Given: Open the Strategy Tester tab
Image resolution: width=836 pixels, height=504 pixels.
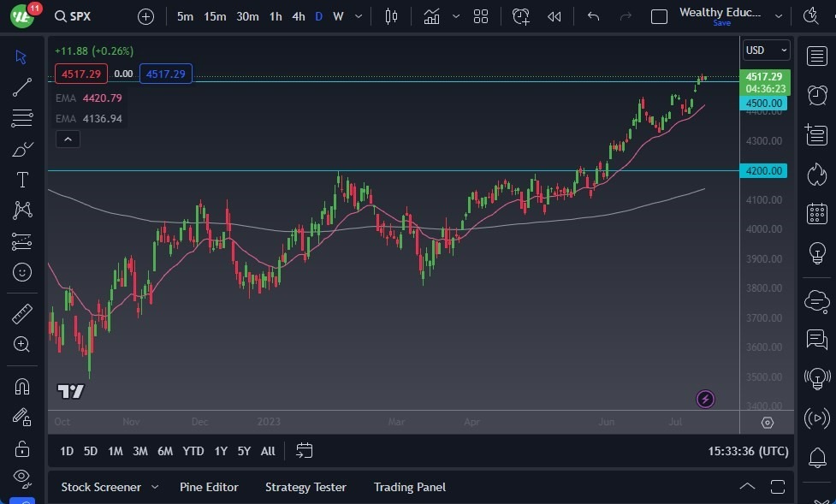Looking at the screenshot, I should pos(305,487).
